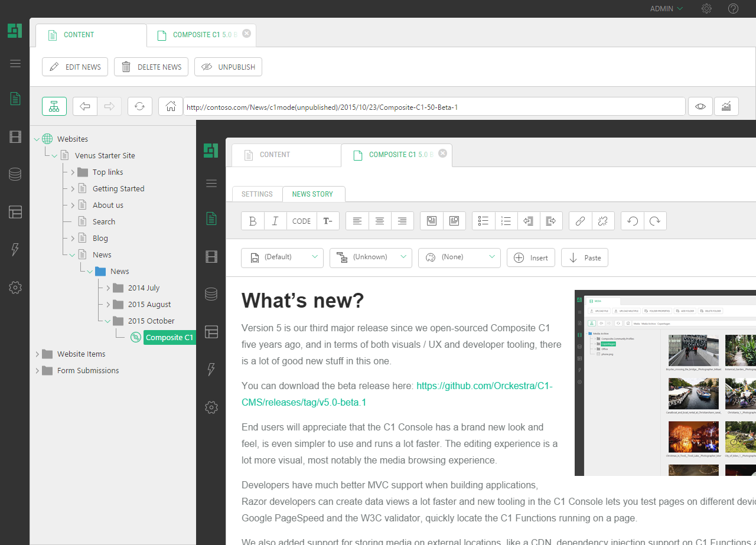Expand the 2014 July folder
This screenshot has height=545, width=756.
pos(108,288)
